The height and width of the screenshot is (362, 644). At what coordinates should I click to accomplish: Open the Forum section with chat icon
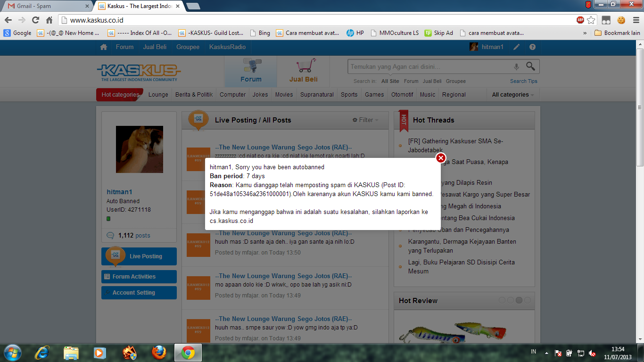251,71
